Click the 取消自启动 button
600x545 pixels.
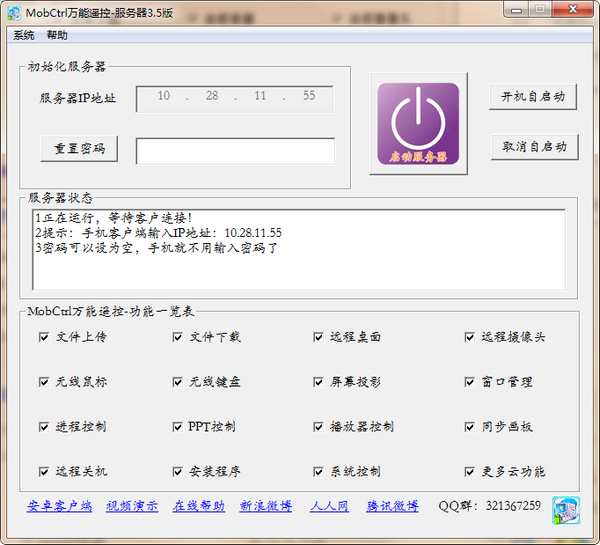[534, 147]
